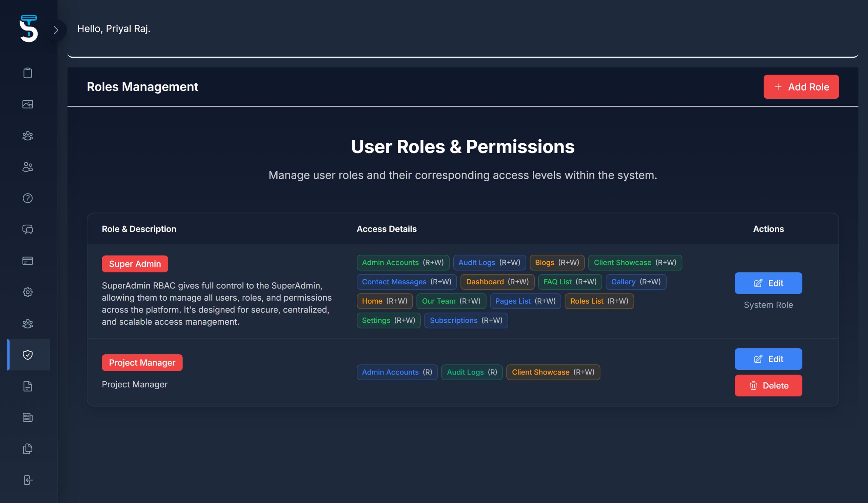Click the clipboard icon in sidebar
The image size is (868, 503).
(x=27, y=73)
